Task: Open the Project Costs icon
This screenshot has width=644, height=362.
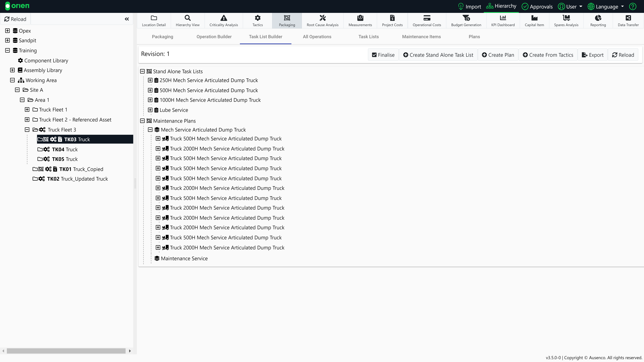Action: 392,18
